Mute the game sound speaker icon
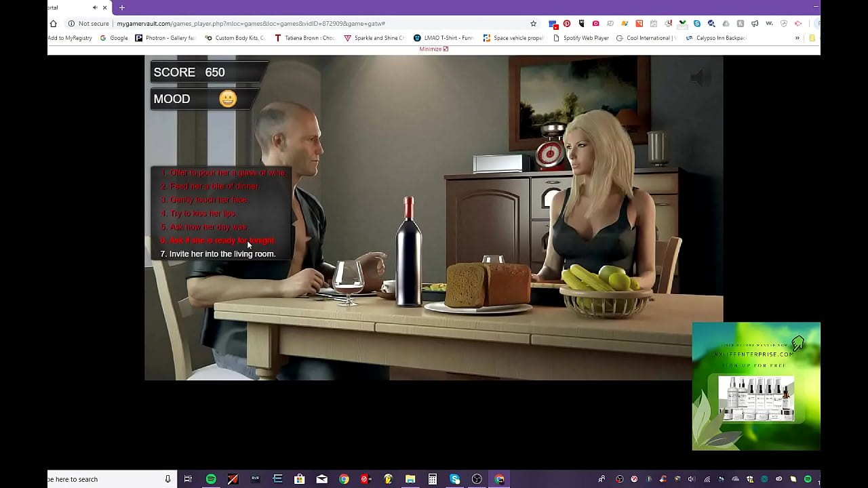This screenshot has width=868, height=488. coord(700,78)
